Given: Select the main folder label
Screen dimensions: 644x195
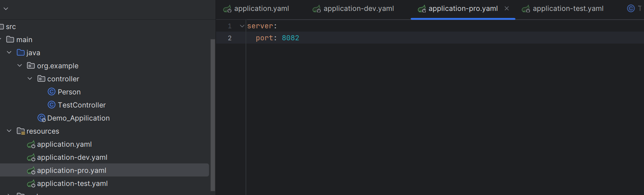Looking at the screenshot, I should 24,40.
